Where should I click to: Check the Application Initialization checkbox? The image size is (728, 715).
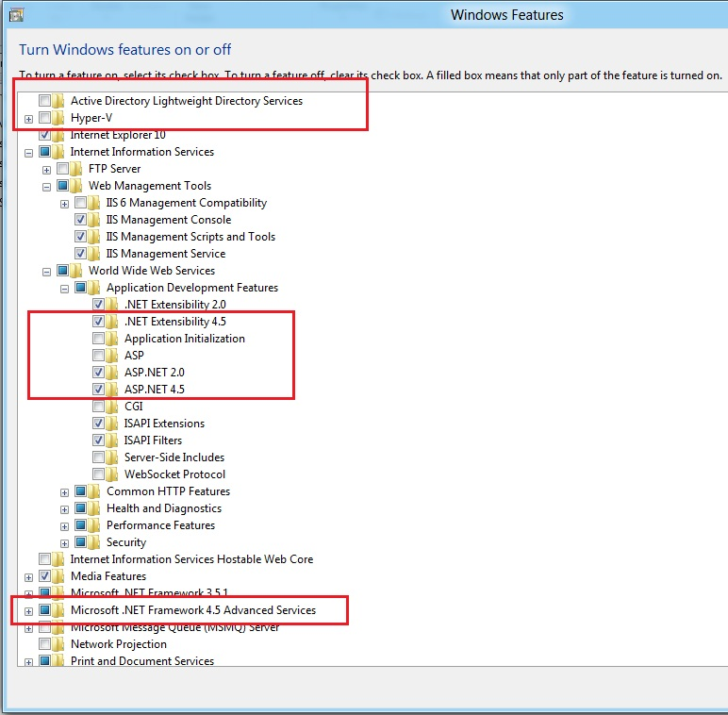pyautogui.click(x=99, y=339)
